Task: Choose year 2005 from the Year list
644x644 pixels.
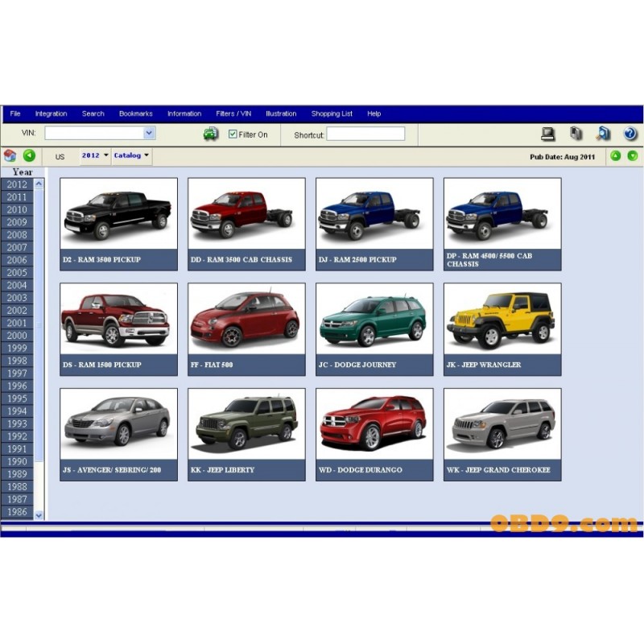Action: [17, 273]
